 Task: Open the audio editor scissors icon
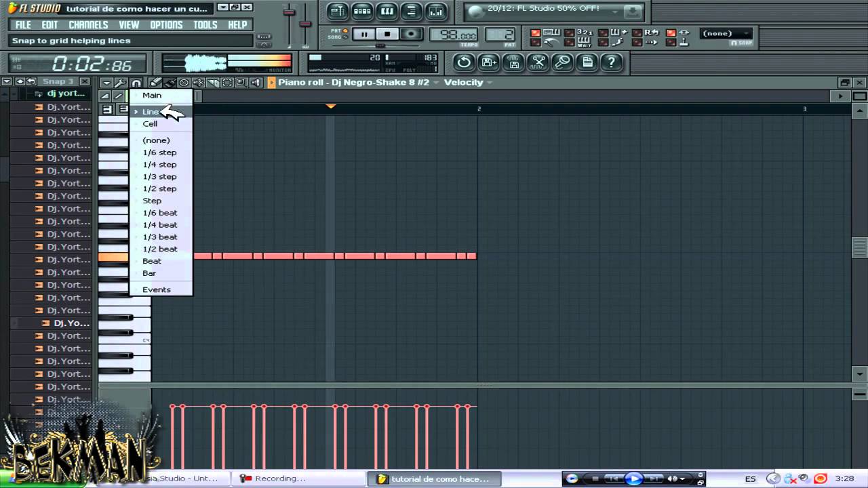[538, 62]
